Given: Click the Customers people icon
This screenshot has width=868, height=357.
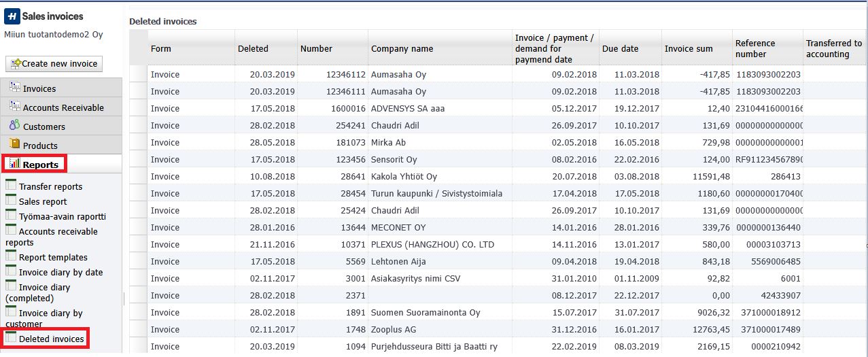Looking at the screenshot, I should [14, 126].
